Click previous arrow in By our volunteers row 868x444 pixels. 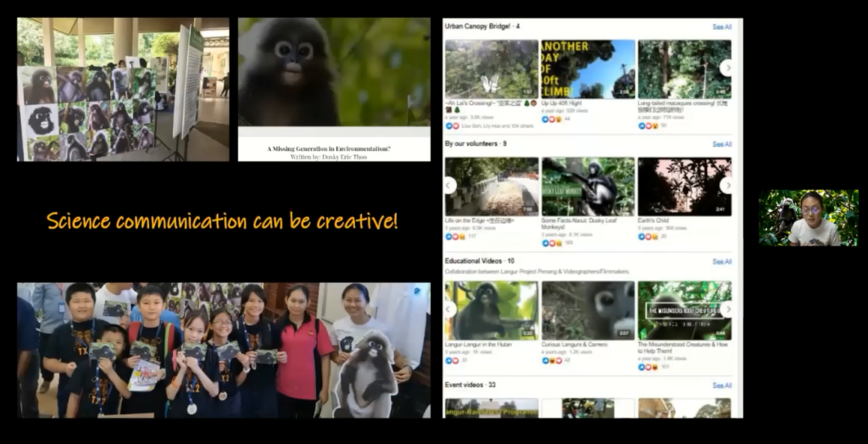point(450,185)
